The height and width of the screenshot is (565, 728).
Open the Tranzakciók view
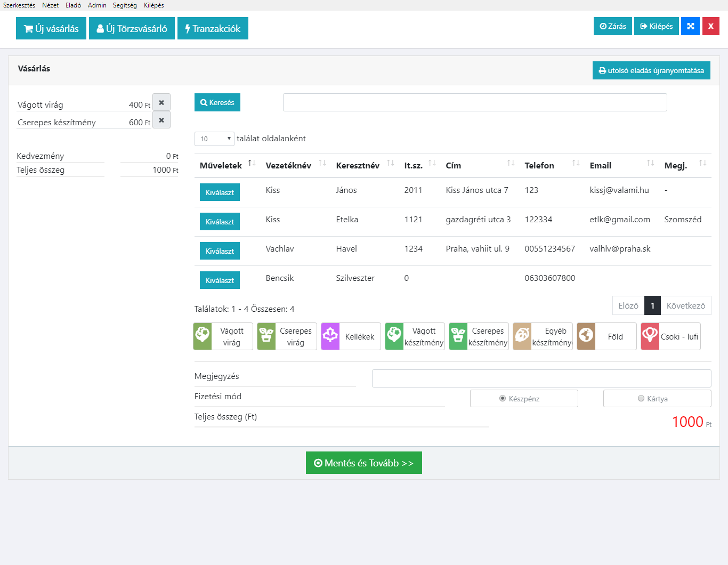click(213, 29)
